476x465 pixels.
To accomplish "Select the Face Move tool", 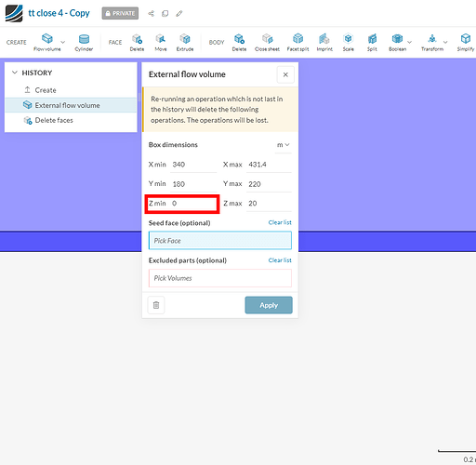I will click(x=161, y=43).
